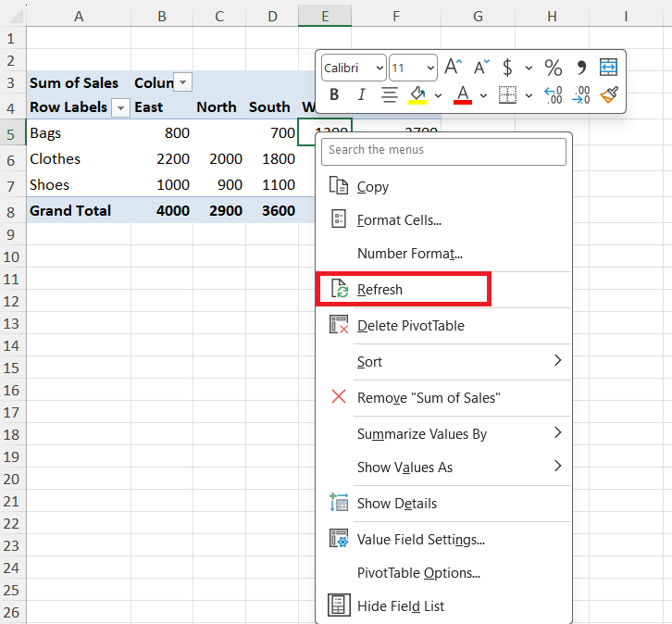672x624 pixels.
Task: Toggle Bold formatting in mini toolbar
Action: [334, 94]
